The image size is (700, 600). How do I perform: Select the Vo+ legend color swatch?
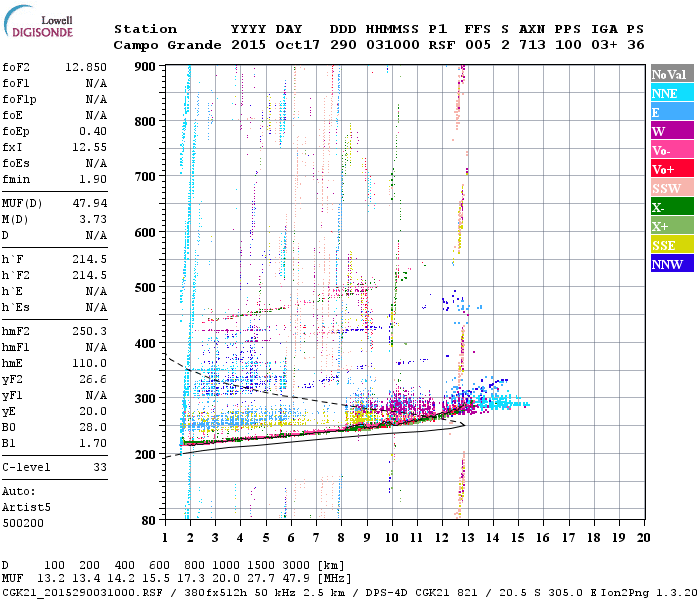pyautogui.click(x=672, y=169)
